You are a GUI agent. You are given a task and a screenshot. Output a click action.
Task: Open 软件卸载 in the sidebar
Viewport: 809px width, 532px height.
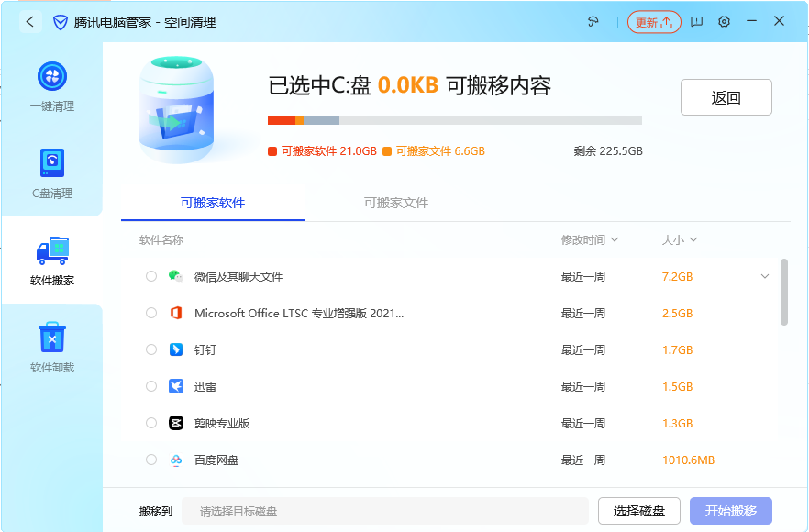51,348
